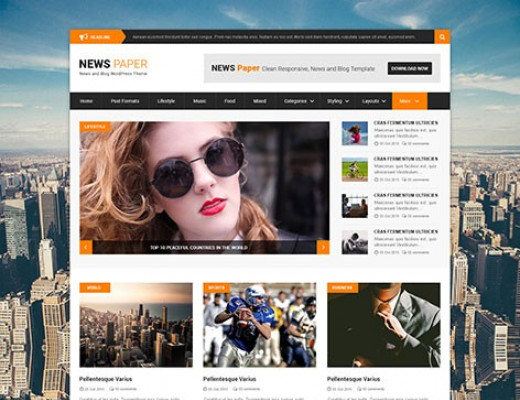Viewport: 520px width, 400px height.
Task: Open Pellentesque Varius title under Sports image
Action: point(230,379)
